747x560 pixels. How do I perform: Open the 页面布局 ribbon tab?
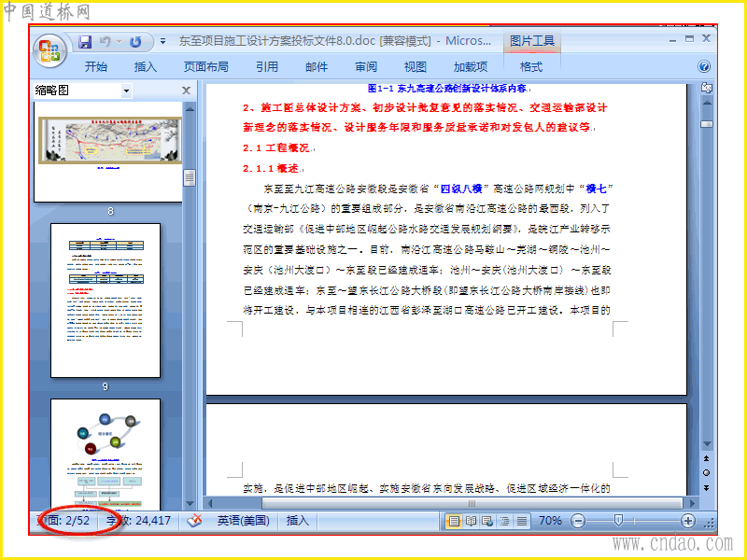point(205,66)
